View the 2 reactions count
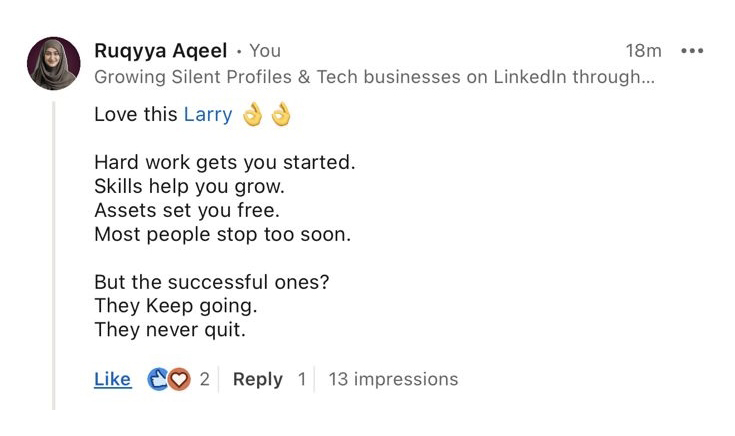 [x=204, y=379]
